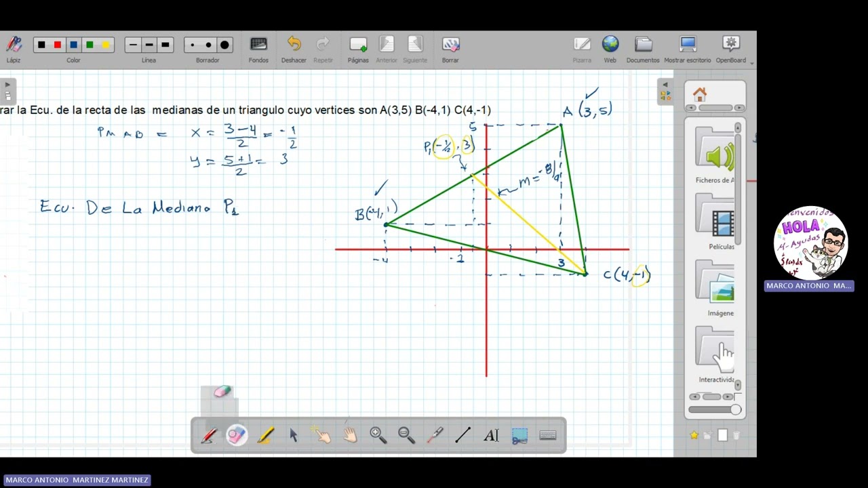This screenshot has width=868, height=488.
Task: Click the library scroll down arrow
Action: [x=738, y=385]
